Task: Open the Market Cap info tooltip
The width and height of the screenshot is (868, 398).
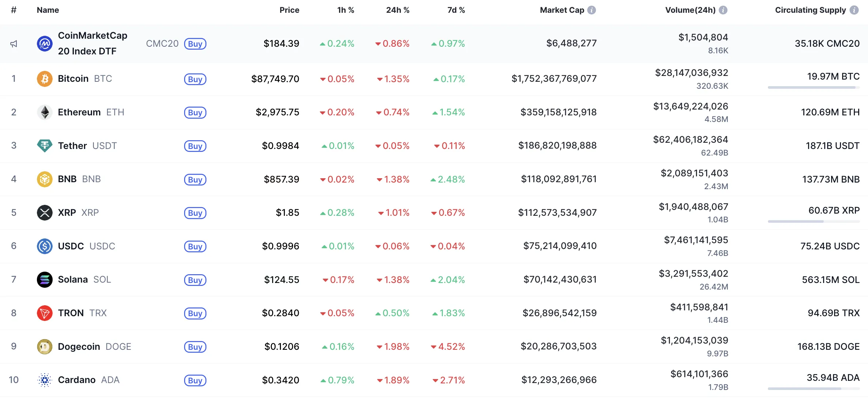Action: tap(592, 10)
